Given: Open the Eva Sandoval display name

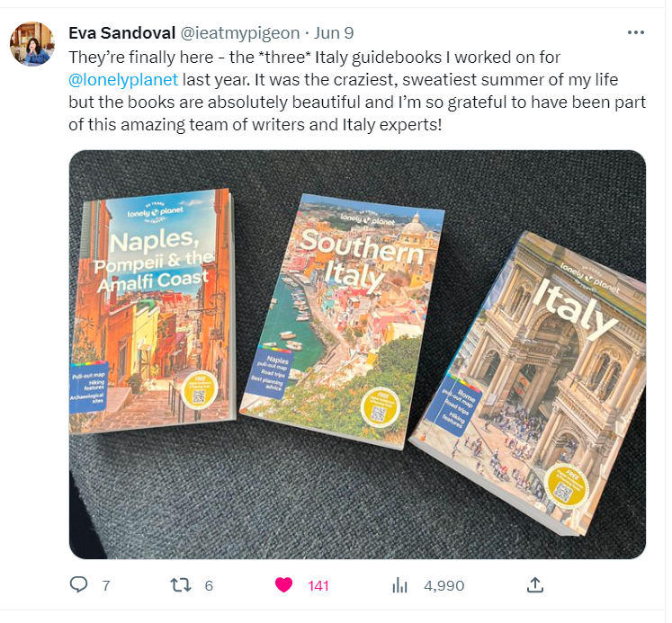Looking at the screenshot, I should click(122, 33).
